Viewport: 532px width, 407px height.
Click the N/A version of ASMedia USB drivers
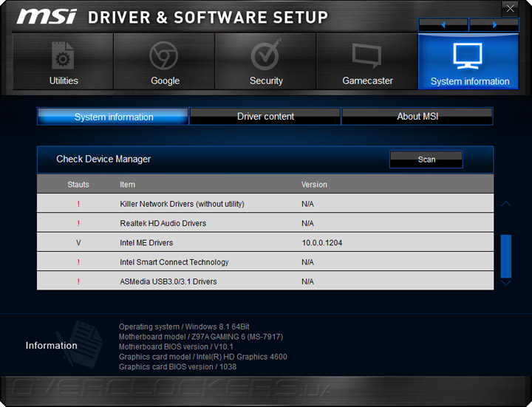coord(307,281)
